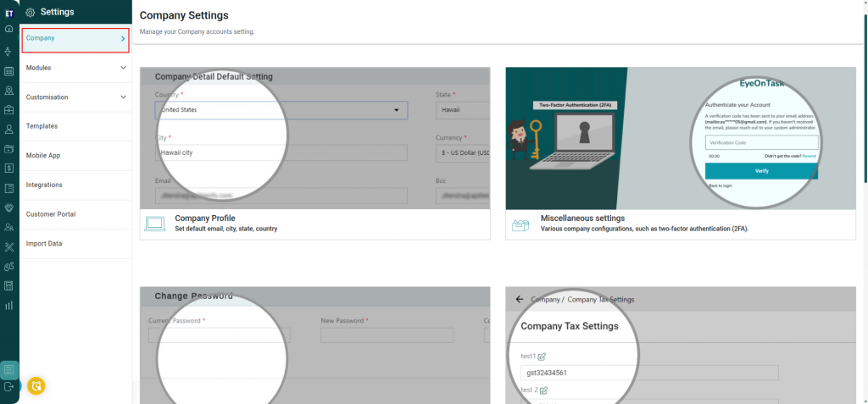Click the ET logo in the sidebar
Viewport: 868px width, 404px height.
[8, 14]
